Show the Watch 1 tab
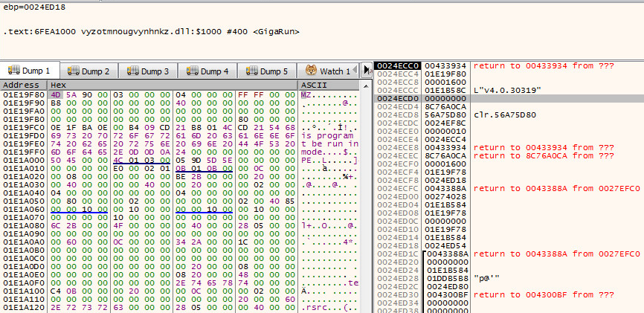The image size is (644, 313). (x=329, y=71)
